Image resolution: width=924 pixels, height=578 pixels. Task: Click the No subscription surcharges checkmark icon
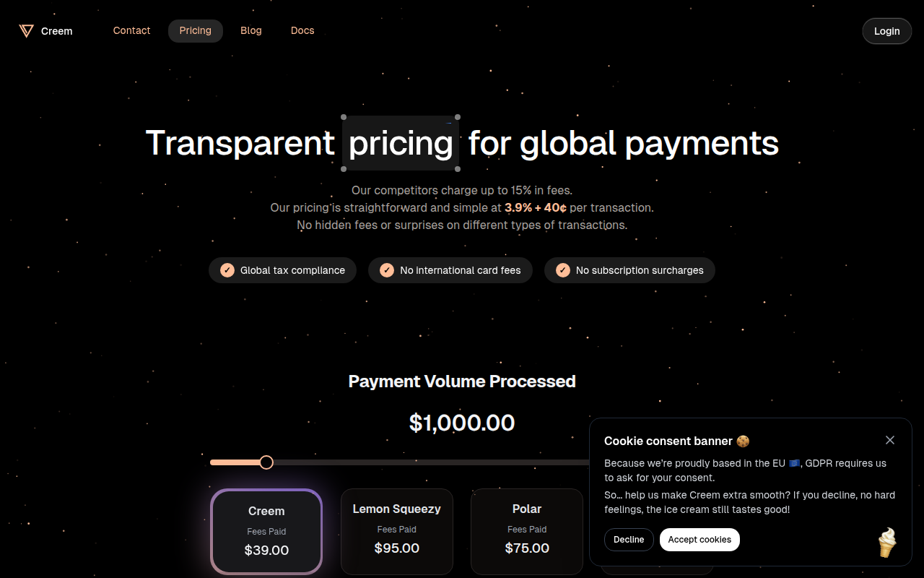pyautogui.click(x=563, y=270)
